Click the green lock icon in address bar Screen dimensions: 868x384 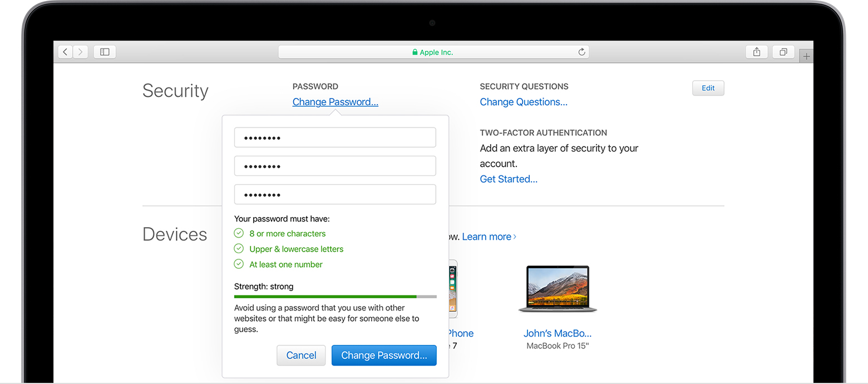(415, 52)
